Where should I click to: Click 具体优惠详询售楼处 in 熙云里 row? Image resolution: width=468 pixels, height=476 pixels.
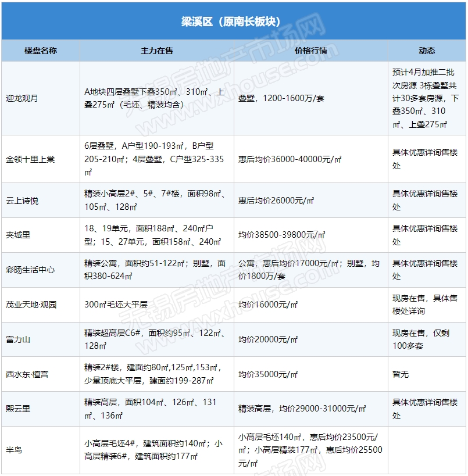[427, 409]
